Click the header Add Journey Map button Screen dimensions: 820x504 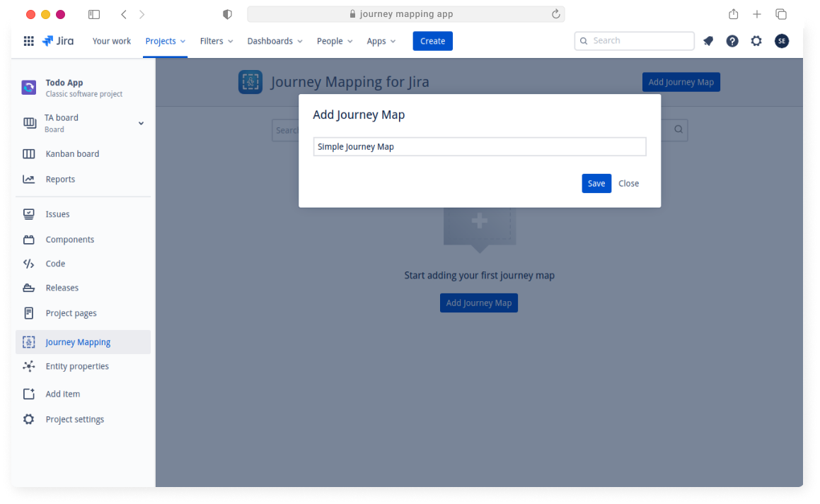pos(681,82)
